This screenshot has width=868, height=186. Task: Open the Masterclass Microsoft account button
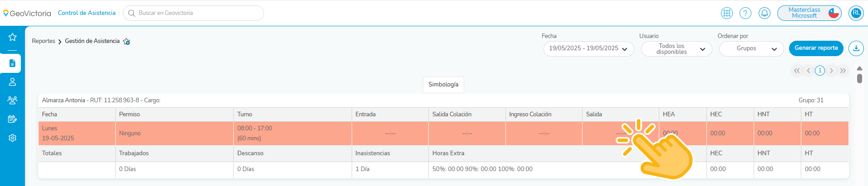click(x=809, y=13)
